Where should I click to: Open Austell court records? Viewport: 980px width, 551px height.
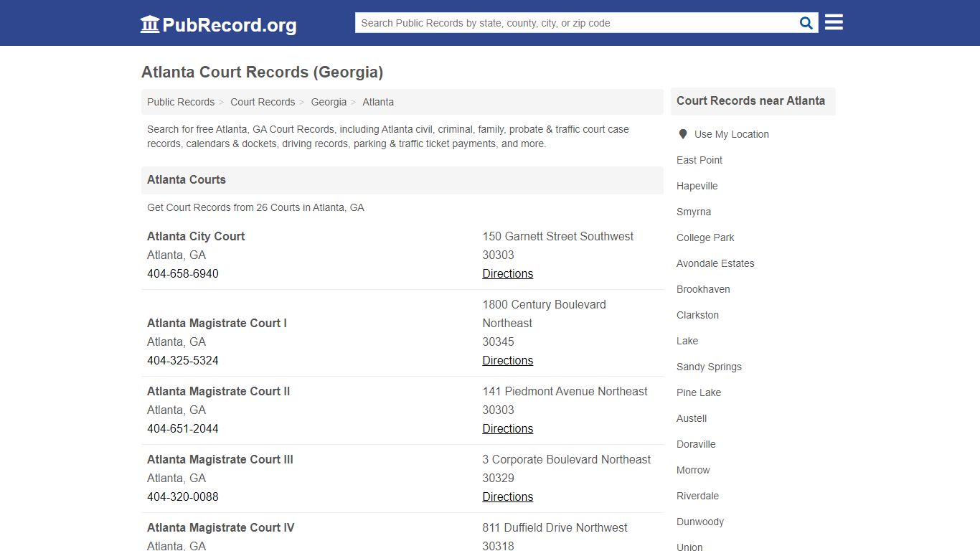pos(692,418)
